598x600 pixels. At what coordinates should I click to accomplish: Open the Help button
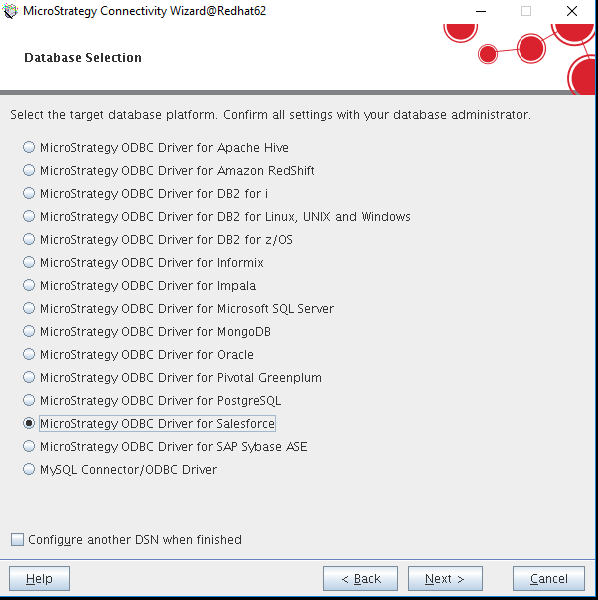(39, 579)
